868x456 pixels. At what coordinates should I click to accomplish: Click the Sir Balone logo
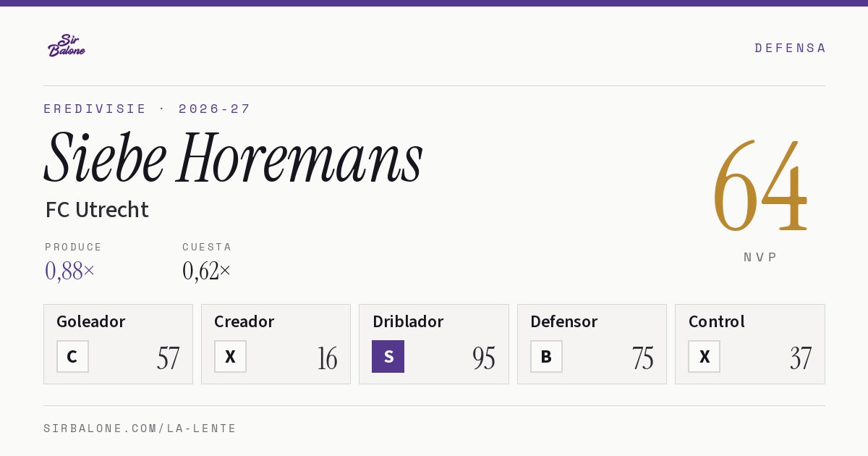pos(67,46)
